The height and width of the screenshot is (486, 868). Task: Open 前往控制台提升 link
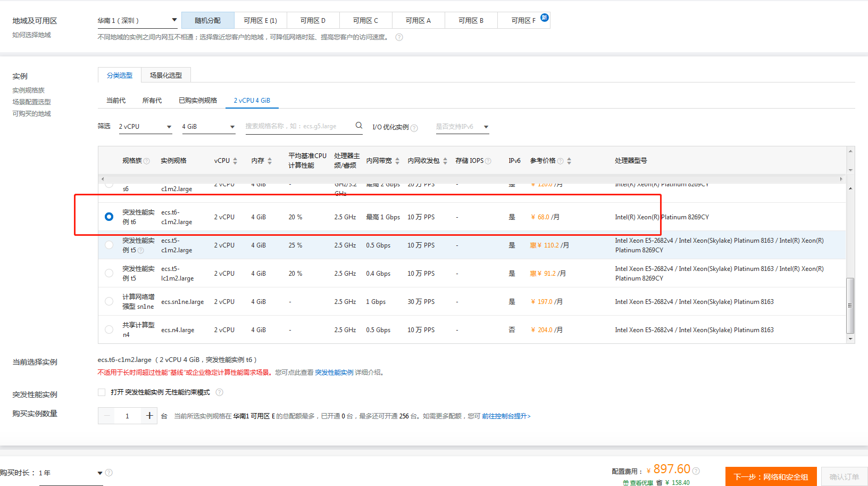pyautogui.click(x=506, y=416)
